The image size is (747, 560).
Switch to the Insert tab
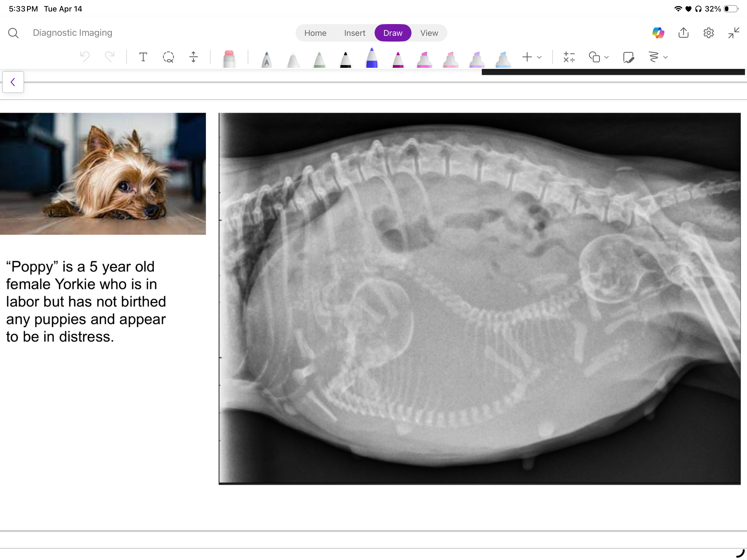354,33
